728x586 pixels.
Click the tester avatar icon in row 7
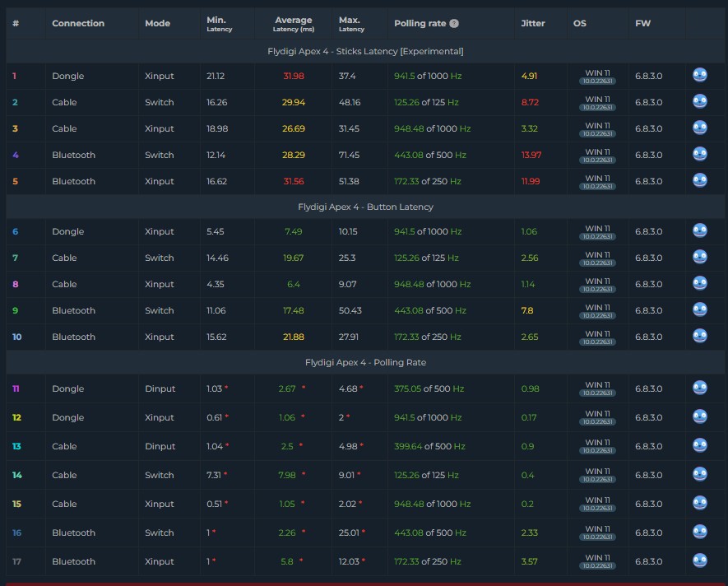tap(700, 257)
